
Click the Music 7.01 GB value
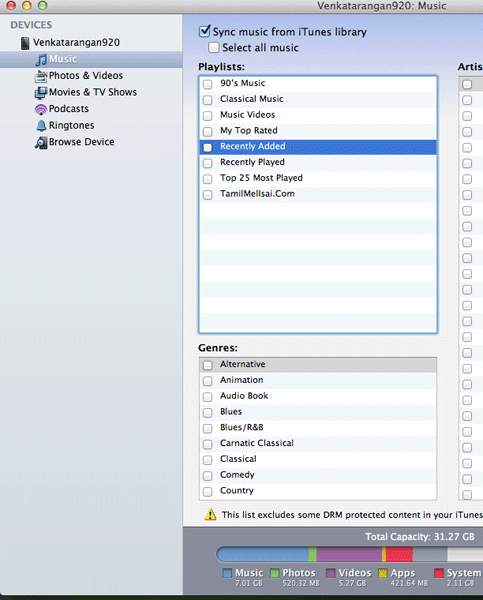point(249,584)
